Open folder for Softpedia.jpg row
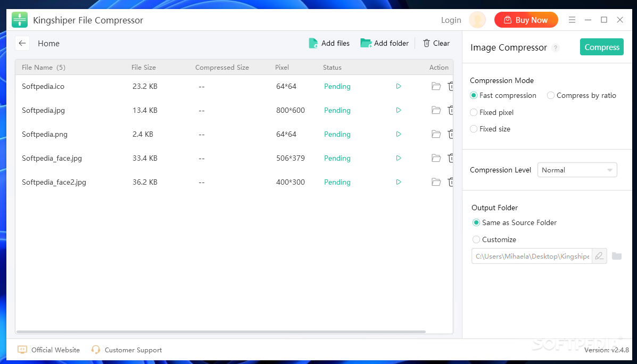Viewport: 637px width, 364px height. pyautogui.click(x=436, y=110)
